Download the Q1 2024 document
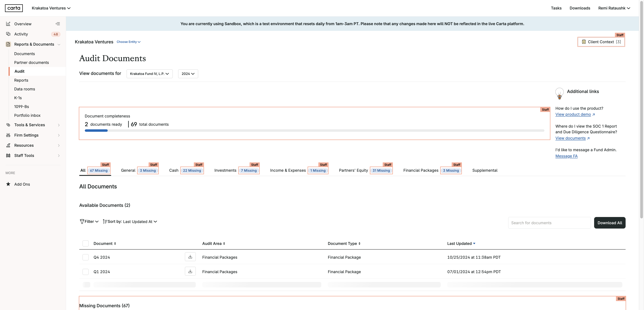 pos(190,271)
